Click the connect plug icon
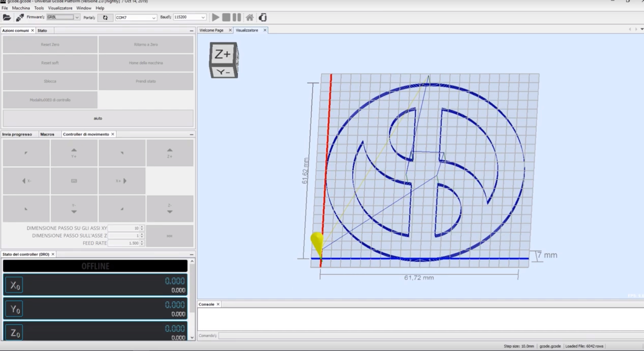Screen dimensions: 644x351 click(20, 17)
